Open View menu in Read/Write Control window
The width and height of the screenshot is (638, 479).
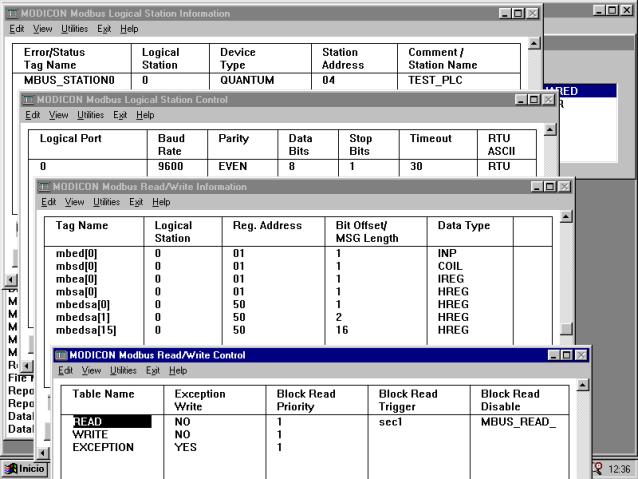tap(91, 370)
